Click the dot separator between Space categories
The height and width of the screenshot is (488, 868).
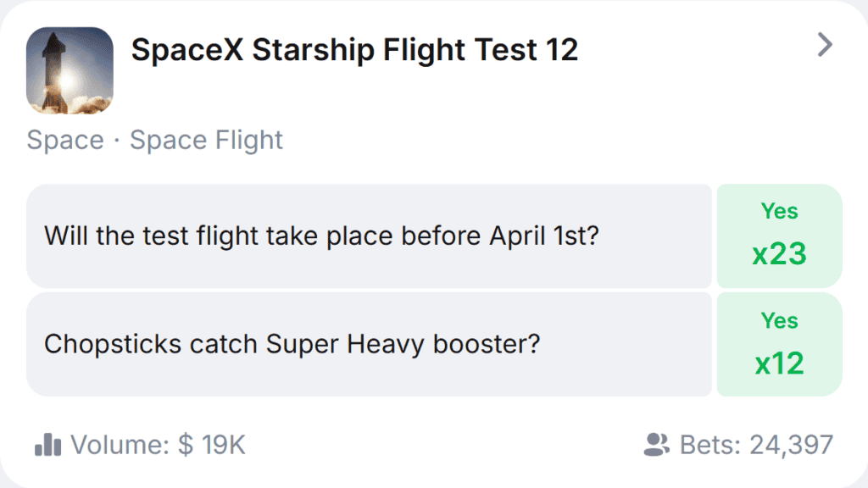117,141
